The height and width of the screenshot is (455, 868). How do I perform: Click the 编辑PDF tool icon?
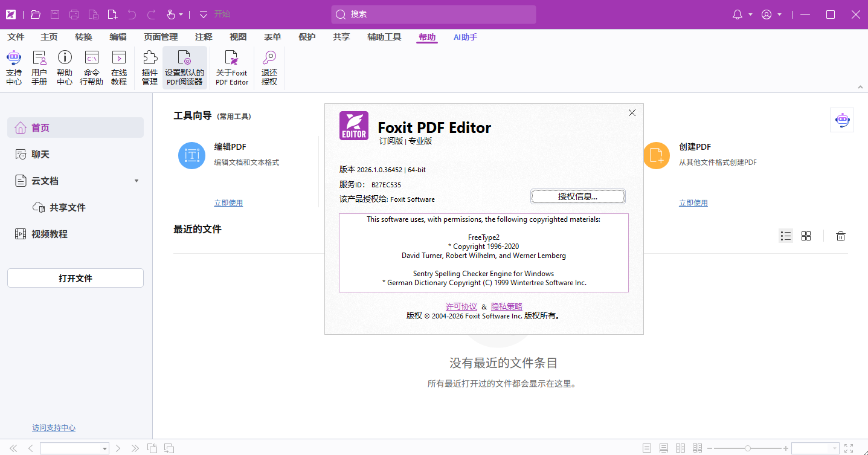(191, 155)
